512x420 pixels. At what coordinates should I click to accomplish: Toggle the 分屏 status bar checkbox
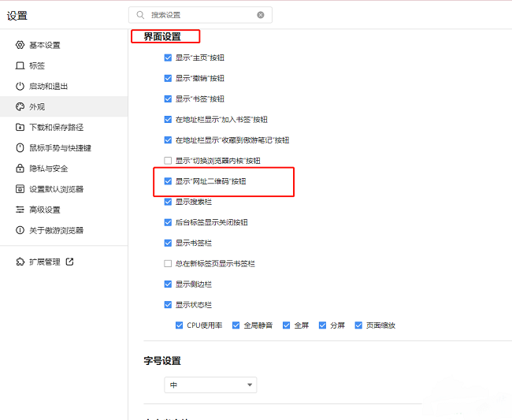click(x=323, y=325)
